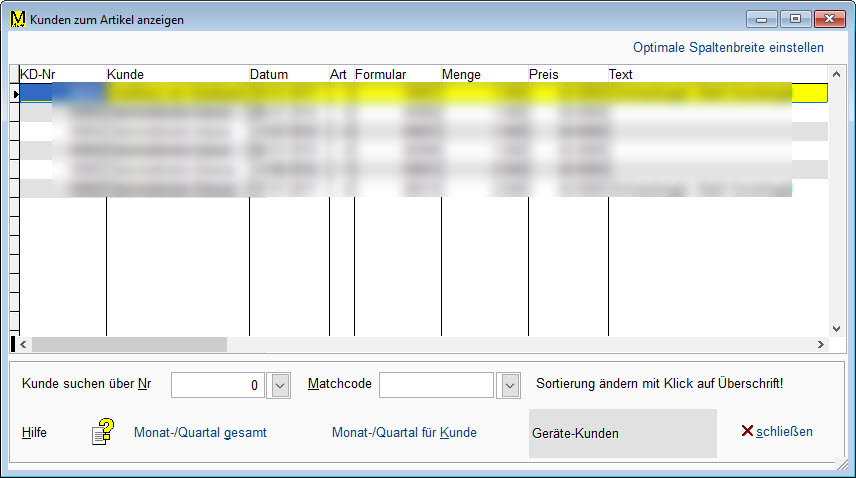The image size is (856, 478).
Task: Expand the Kunde Nr dropdown arrow
Action: click(x=280, y=385)
